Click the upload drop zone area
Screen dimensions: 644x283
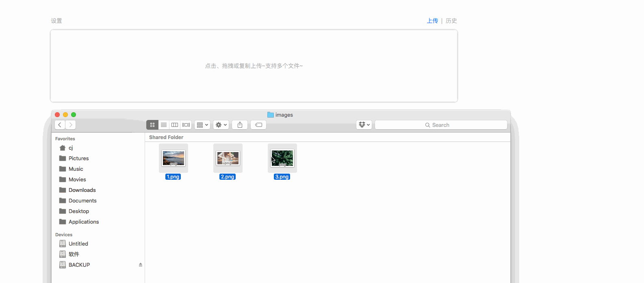click(x=254, y=66)
